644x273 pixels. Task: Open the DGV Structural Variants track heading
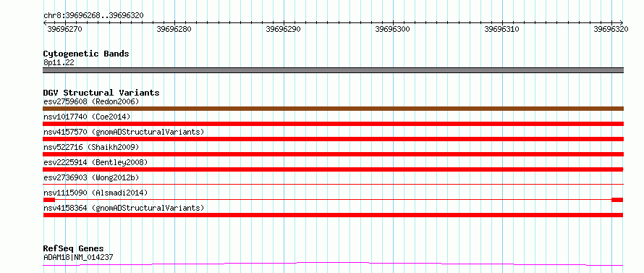(101, 93)
